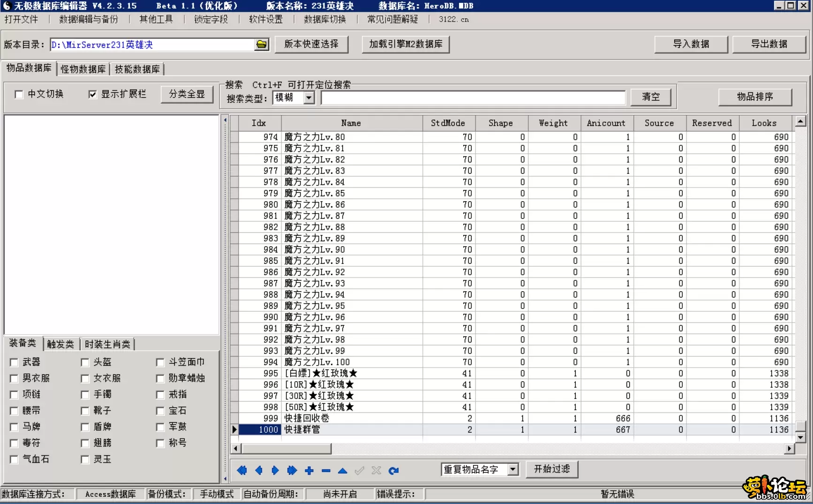Open folder browse icon for version directory
Image resolution: width=813 pixels, height=504 pixels.
[262, 45]
